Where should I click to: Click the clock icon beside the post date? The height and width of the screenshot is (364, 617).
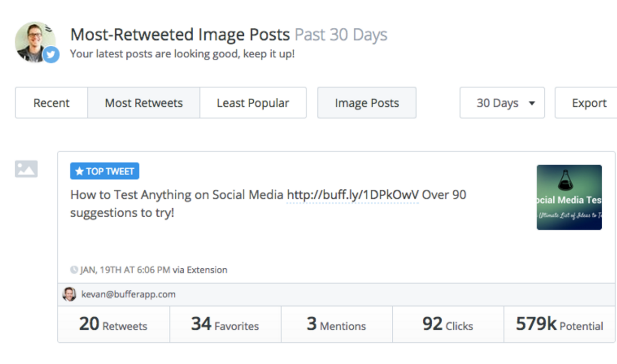(x=74, y=270)
